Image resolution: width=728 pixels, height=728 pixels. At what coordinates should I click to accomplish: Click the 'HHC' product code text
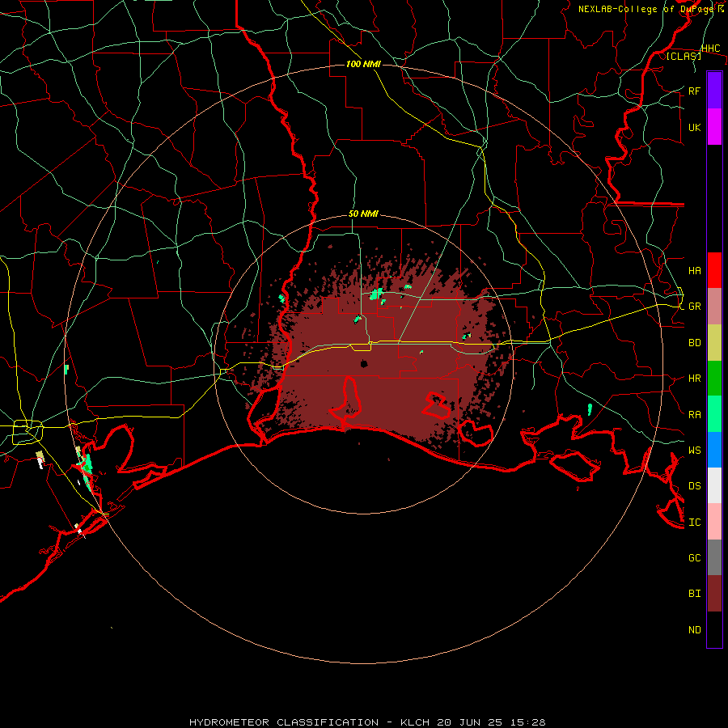pyautogui.click(x=710, y=49)
